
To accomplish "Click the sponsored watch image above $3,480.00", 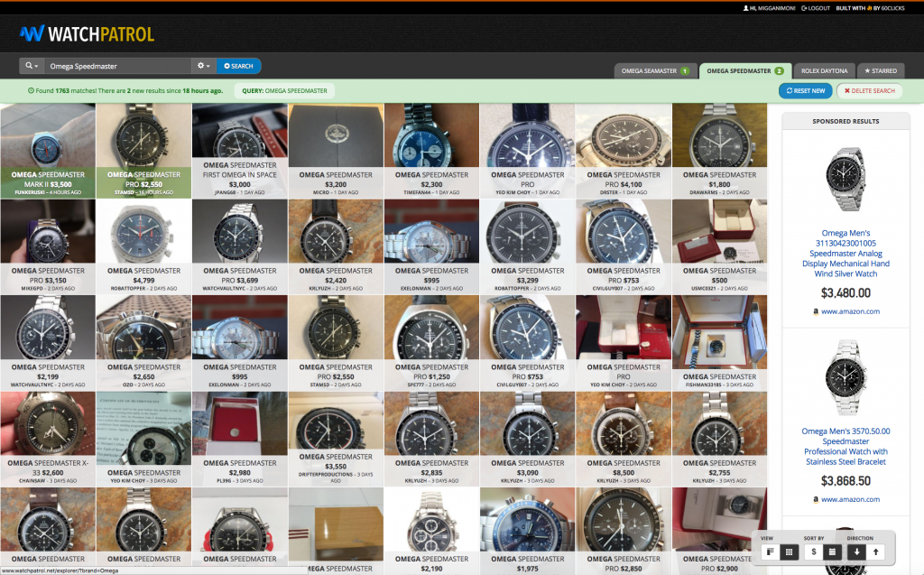I will [x=845, y=179].
